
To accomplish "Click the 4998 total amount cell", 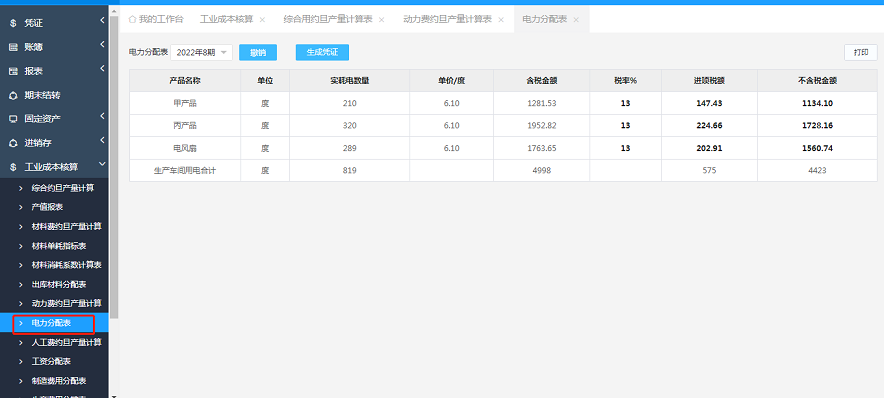I will 542,170.
